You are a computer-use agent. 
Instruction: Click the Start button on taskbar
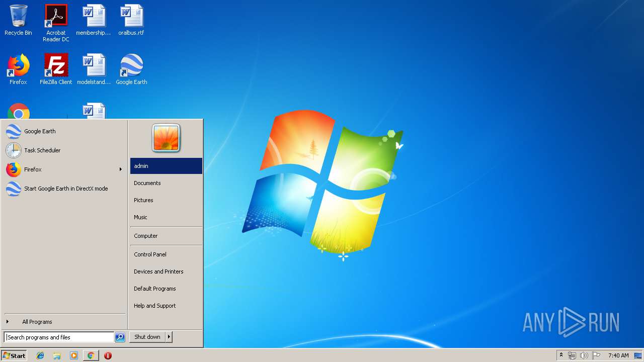coord(14,355)
